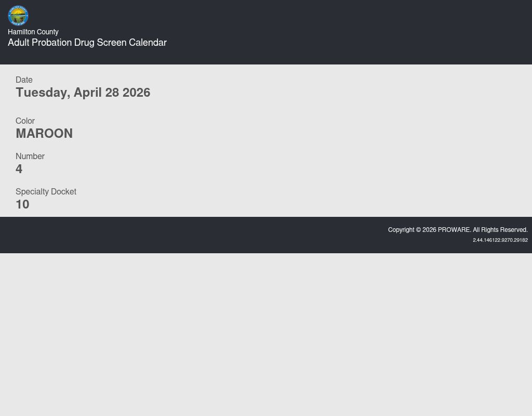Select the number value 4
The image size is (532, 416).
[x=19, y=169]
